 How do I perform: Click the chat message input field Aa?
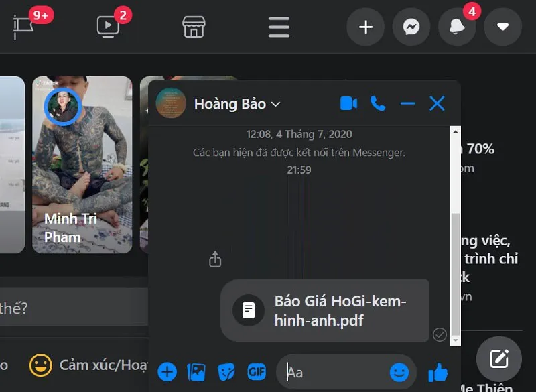pyautogui.click(x=335, y=371)
